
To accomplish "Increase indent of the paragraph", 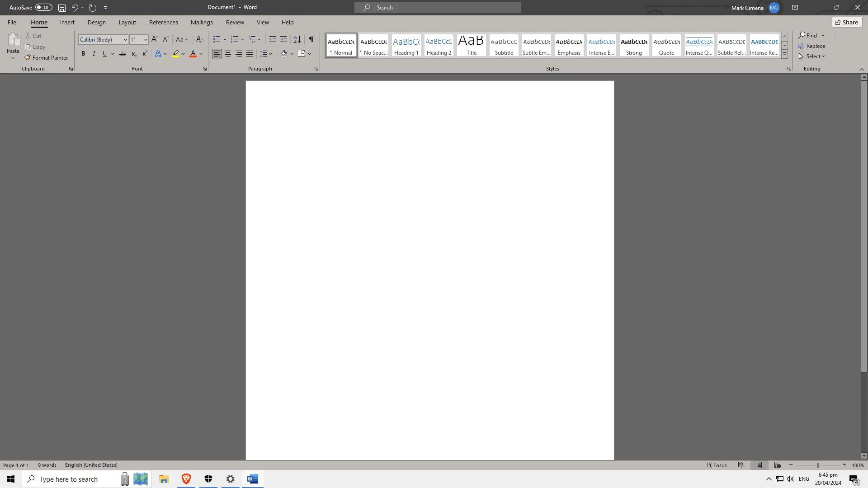I will click(x=283, y=39).
